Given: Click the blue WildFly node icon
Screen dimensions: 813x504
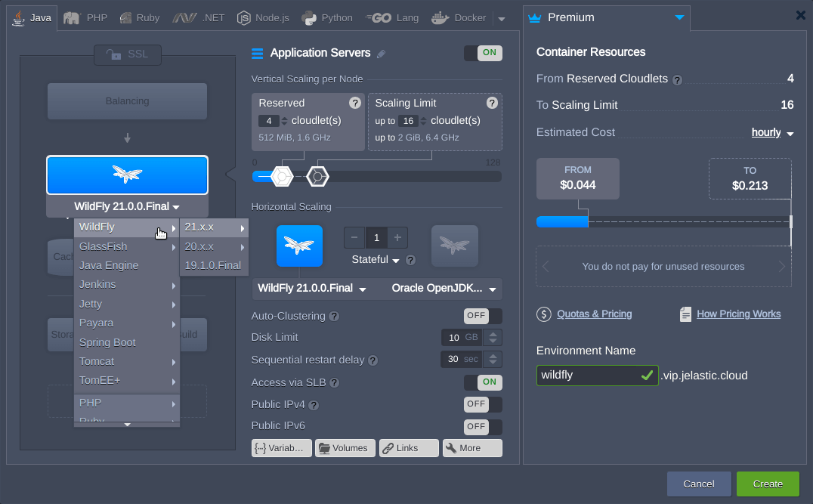Looking at the screenshot, I should coord(299,246).
